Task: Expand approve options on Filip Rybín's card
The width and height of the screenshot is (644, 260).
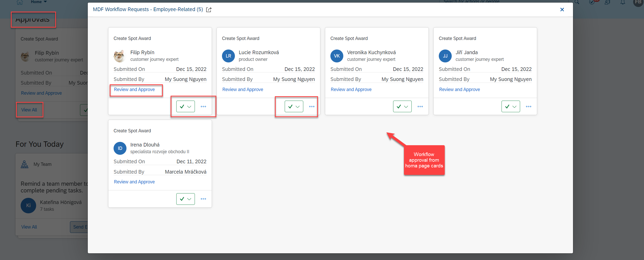Action: [x=189, y=107]
